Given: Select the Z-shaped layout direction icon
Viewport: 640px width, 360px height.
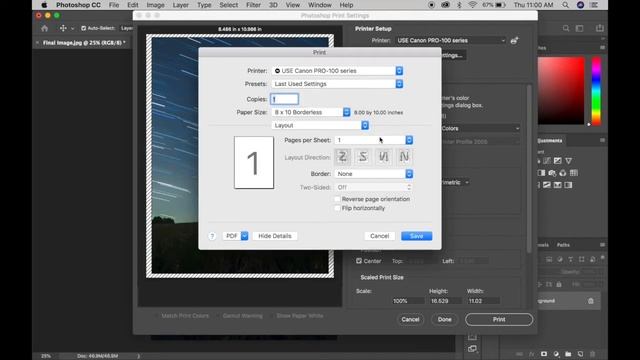Looking at the screenshot, I should pyautogui.click(x=342, y=157).
